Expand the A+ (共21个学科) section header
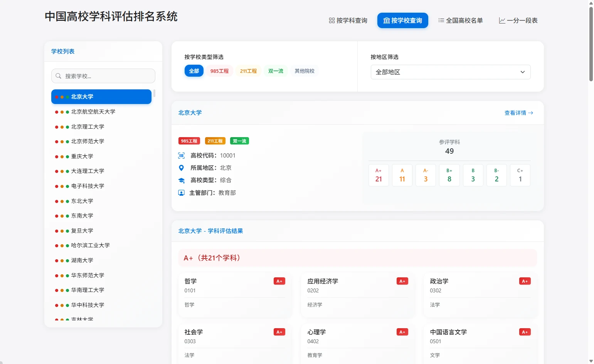 [x=357, y=258]
